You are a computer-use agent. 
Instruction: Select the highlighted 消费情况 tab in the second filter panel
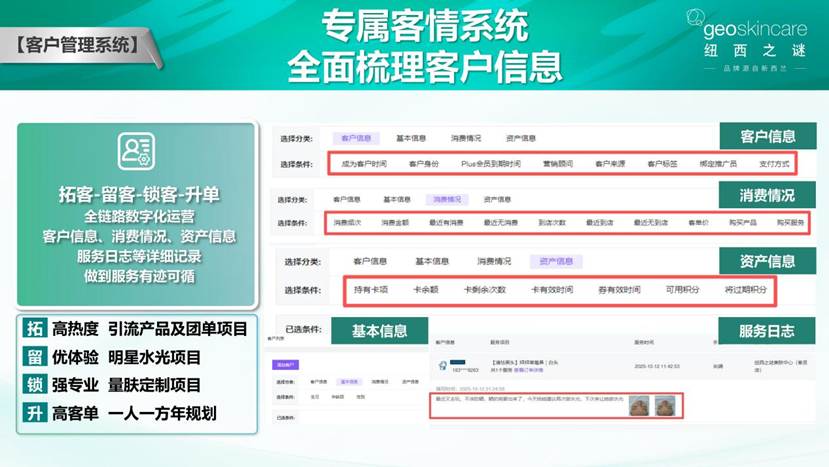(x=447, y=199)
